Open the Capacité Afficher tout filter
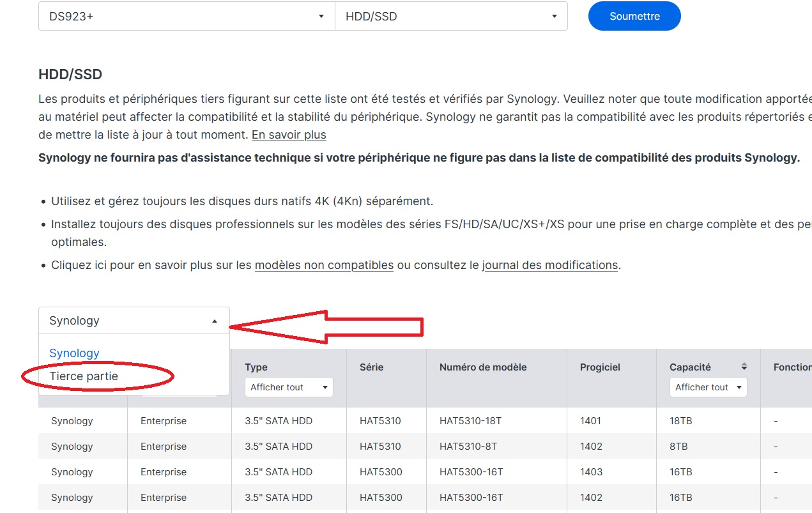Screen dimensions: 812x513 click(708, 387)
